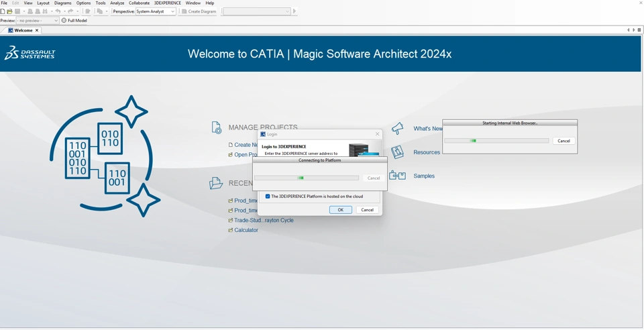Click the New Project toolbar icon
The height and width of the screenshot is (330, 644).
tap(3, 11)
